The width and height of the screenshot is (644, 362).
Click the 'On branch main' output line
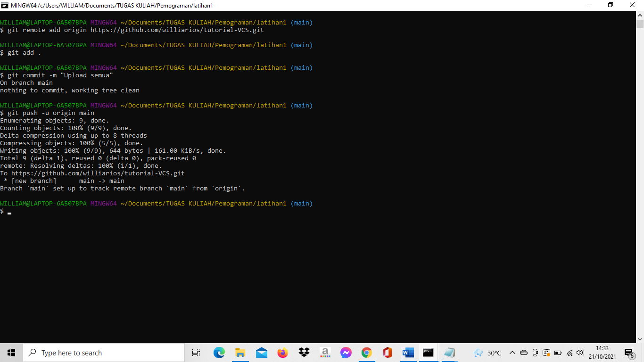(26, 83)
